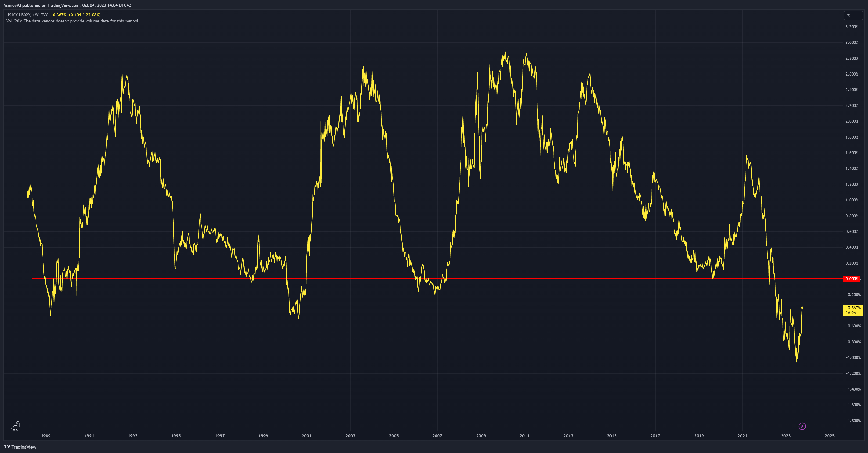Click the 2025 label on time axis
Image resolution: width=868 pixels, height=453 pixels.
pyautogui.click(x=829, y=436)
